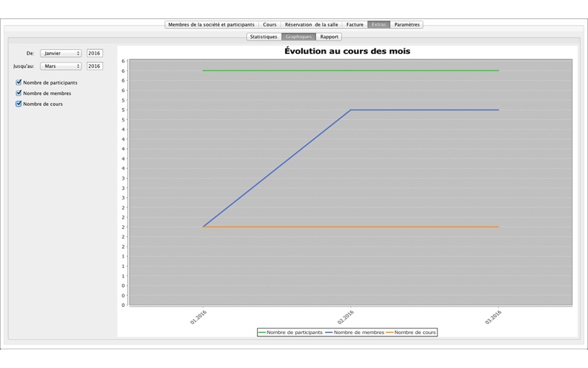Open the Rapport sub-tab

329,37
